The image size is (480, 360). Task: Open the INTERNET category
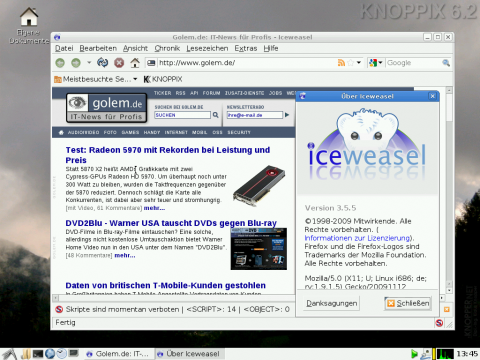pos(176,132)
